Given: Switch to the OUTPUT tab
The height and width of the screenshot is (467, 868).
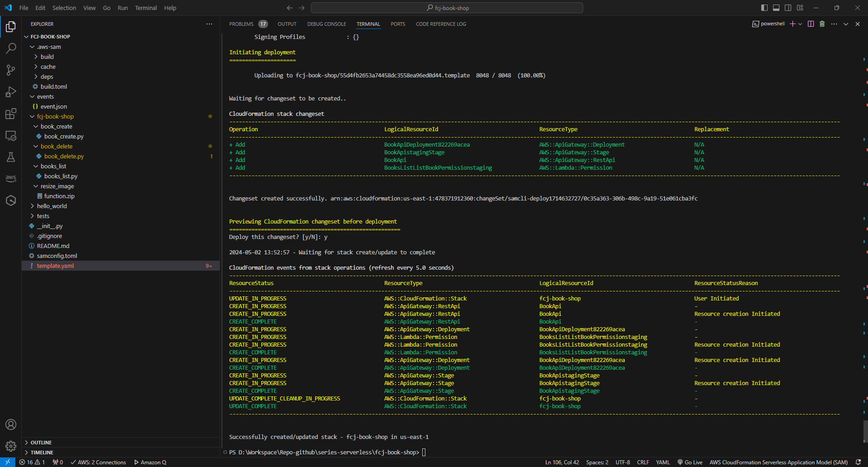Looking at the screenshot, I should pyautogui.click(x=287, y=24).
